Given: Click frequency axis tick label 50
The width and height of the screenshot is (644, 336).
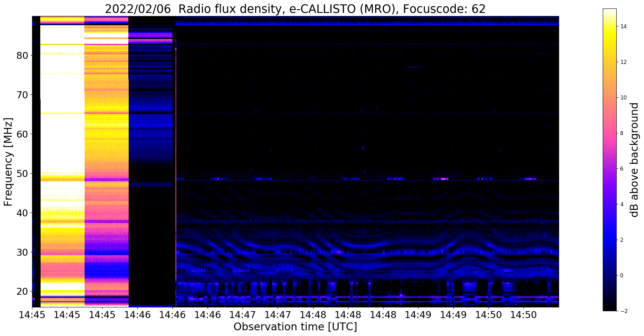Looking at the screenshot, I should 22,174.
